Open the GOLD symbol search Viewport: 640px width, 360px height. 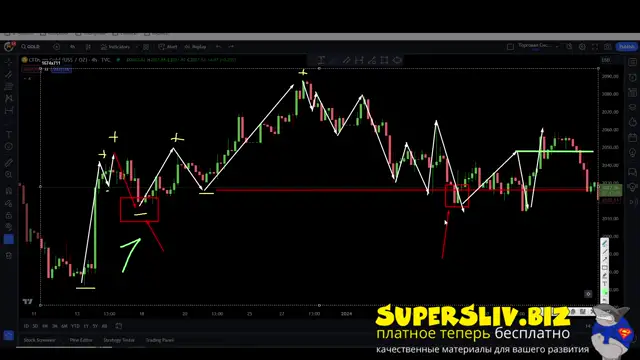[31, 47]
